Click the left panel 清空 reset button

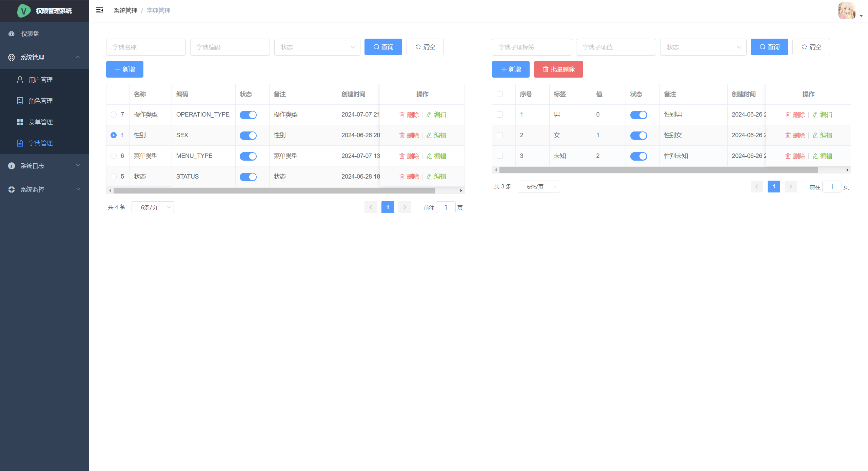point(425,47)
